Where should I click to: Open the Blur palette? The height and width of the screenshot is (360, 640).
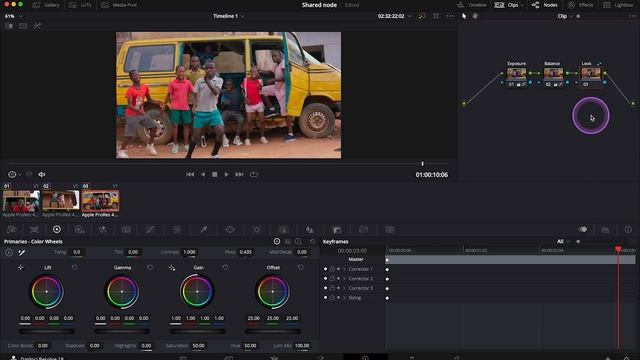click(310, 230)
